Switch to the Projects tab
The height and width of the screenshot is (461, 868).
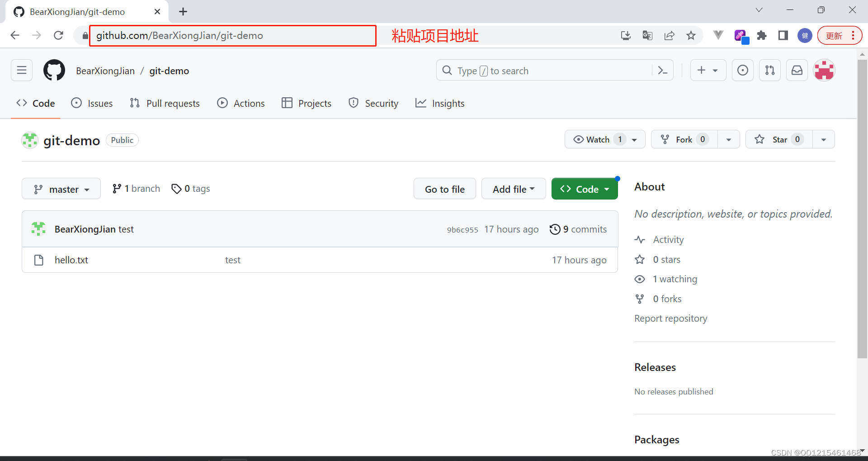click(307, 104)
